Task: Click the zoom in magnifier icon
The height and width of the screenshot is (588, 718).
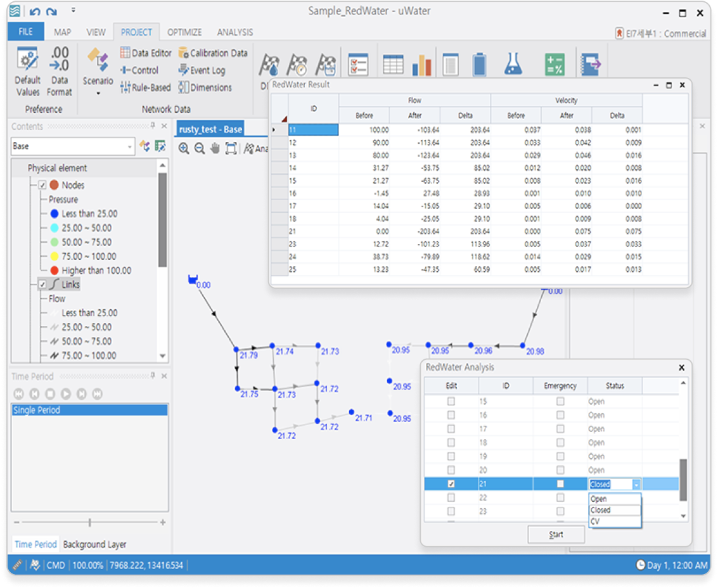Action: 184,148
